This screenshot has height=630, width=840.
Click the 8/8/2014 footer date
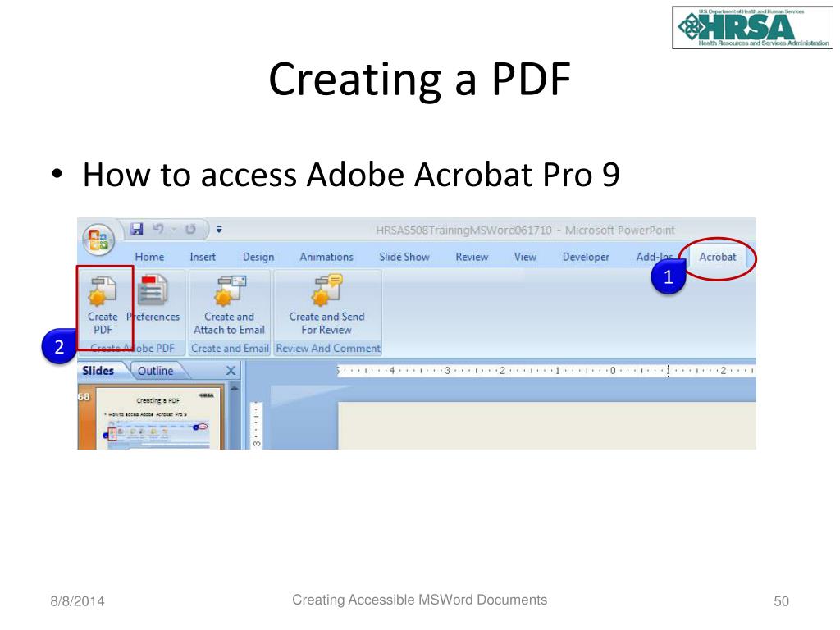pos(78,601)
